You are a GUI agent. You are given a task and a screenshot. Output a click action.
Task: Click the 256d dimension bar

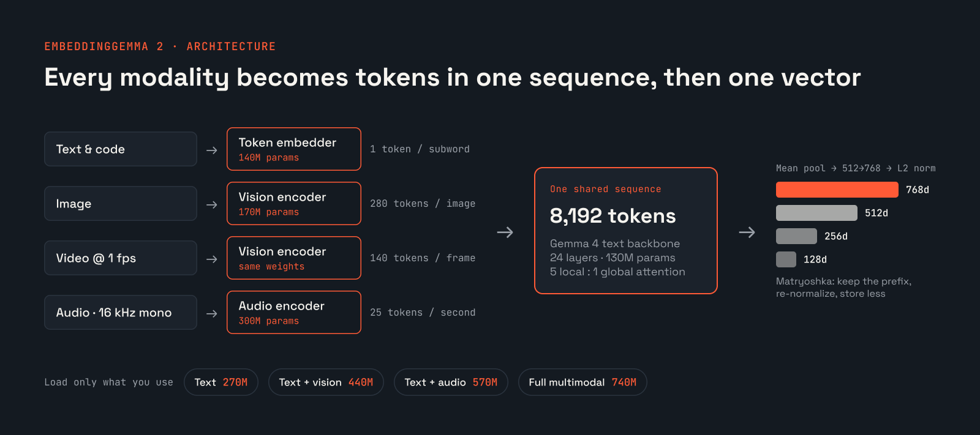(796, 236)
